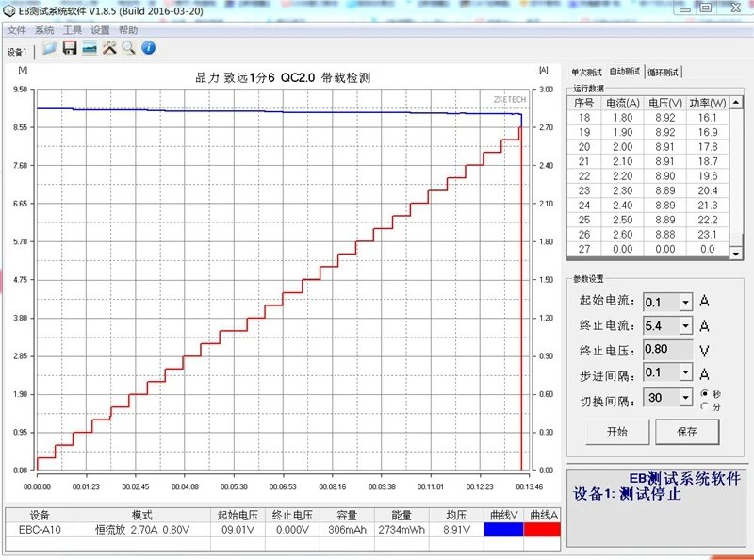Viewport: 754px width, 560px height.
Task: Click the 保存 button
Action: click(687, 432)
